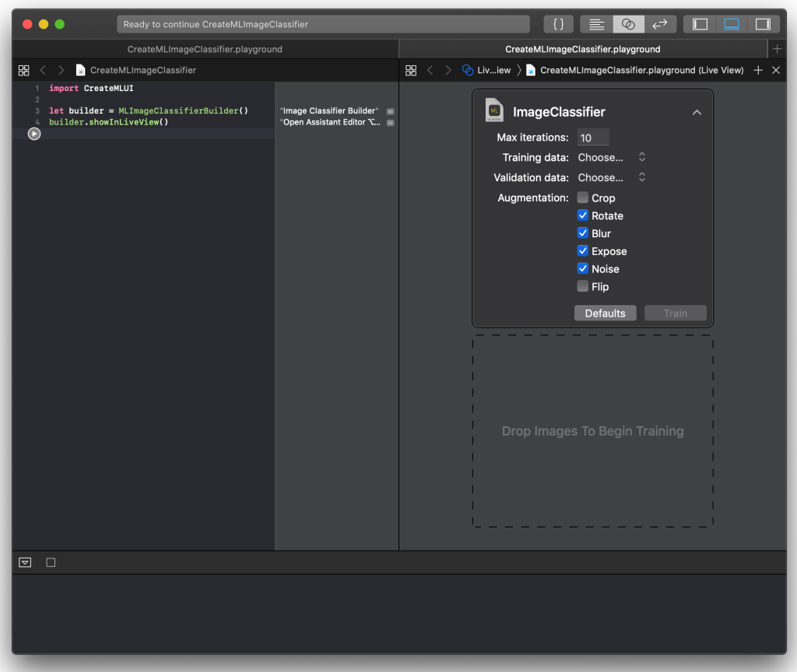Open the Training data Choose dropdown
Image resolution: width=797 pixels, height=672 pixels.
pyautogui.click(x=612, y=157)
